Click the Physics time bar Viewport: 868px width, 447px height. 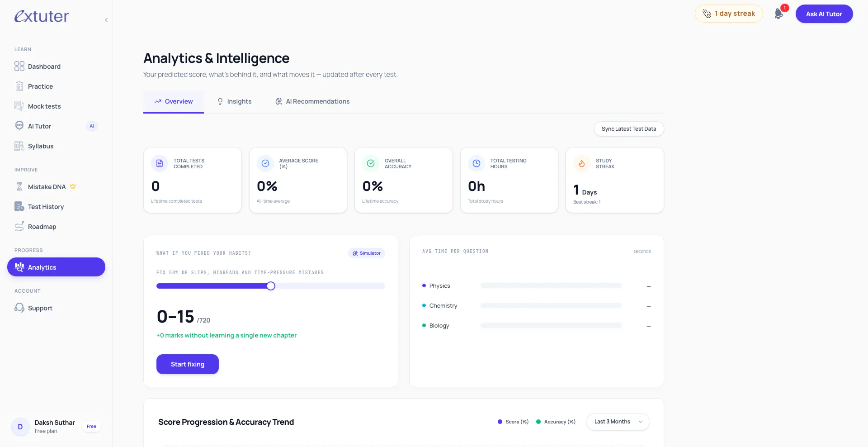(551, 286)
